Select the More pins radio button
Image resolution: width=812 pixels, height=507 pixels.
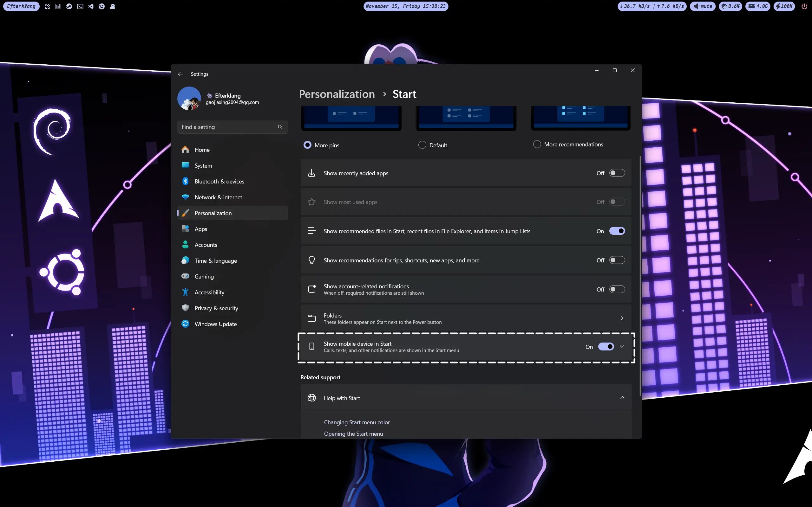click(x=307, y=144)
